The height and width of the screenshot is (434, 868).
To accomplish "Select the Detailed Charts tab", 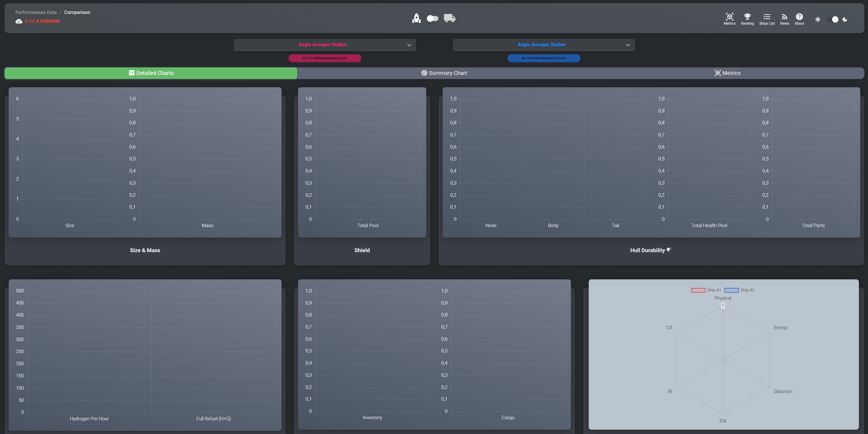I will point(151,73).
